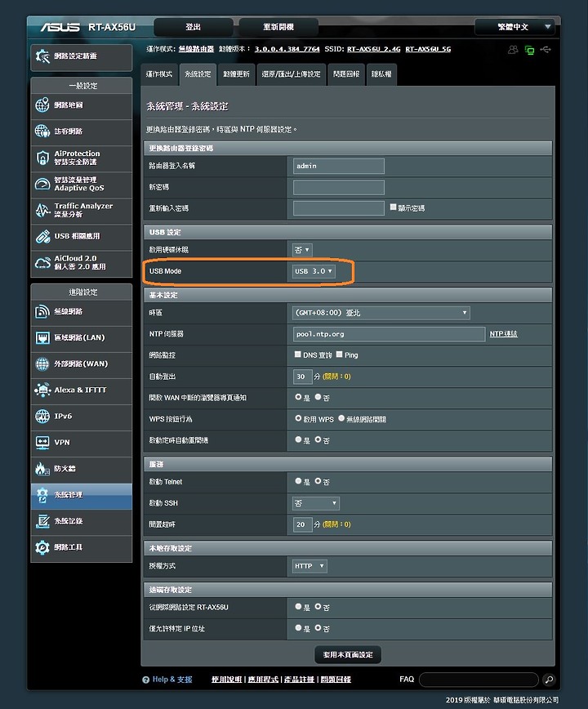Viewport: 588px width, 709px height.
Task: Enable DNS query network monitoring checkbox
Action: coord(297,354)
